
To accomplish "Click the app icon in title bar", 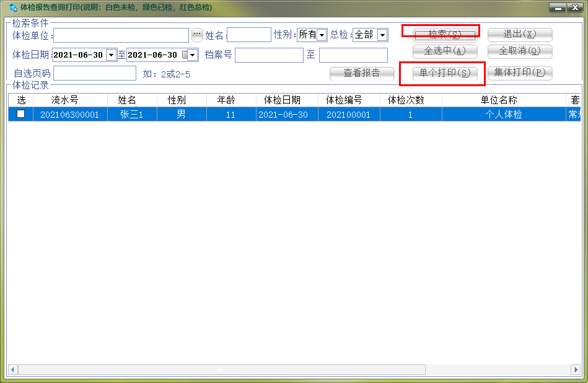I will click(13, 7).
